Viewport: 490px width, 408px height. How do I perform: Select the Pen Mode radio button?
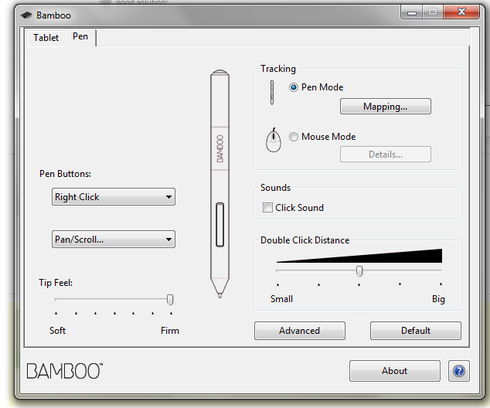293,87
